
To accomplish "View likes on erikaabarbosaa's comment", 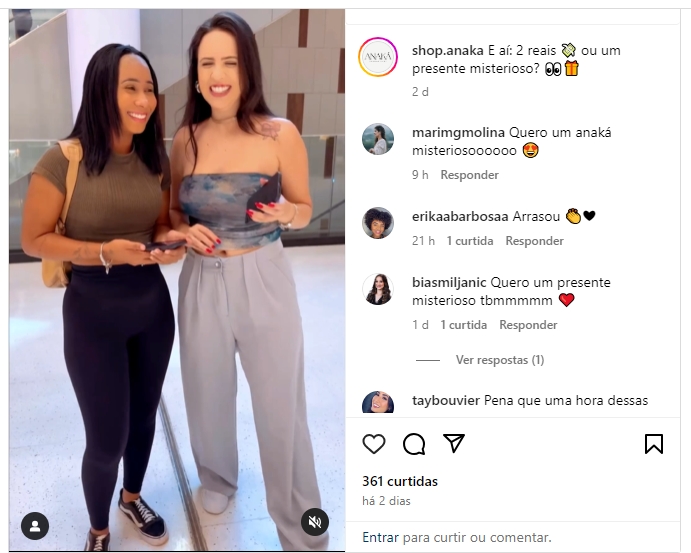I will [470, 241].
